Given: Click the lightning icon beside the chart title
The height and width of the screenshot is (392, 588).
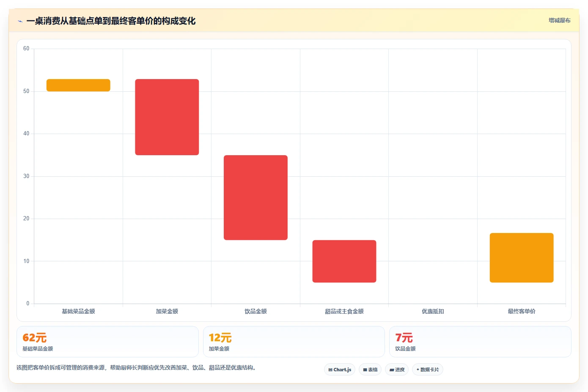Looking at the screenshot, I should tap(20, 21).
